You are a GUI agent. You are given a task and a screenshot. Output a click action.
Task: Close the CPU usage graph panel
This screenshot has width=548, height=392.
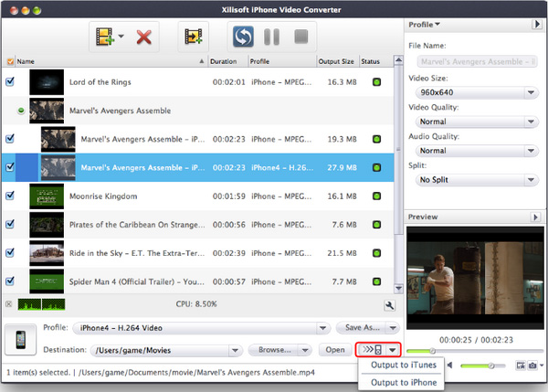pyautogui.click(x=9, y=304)
